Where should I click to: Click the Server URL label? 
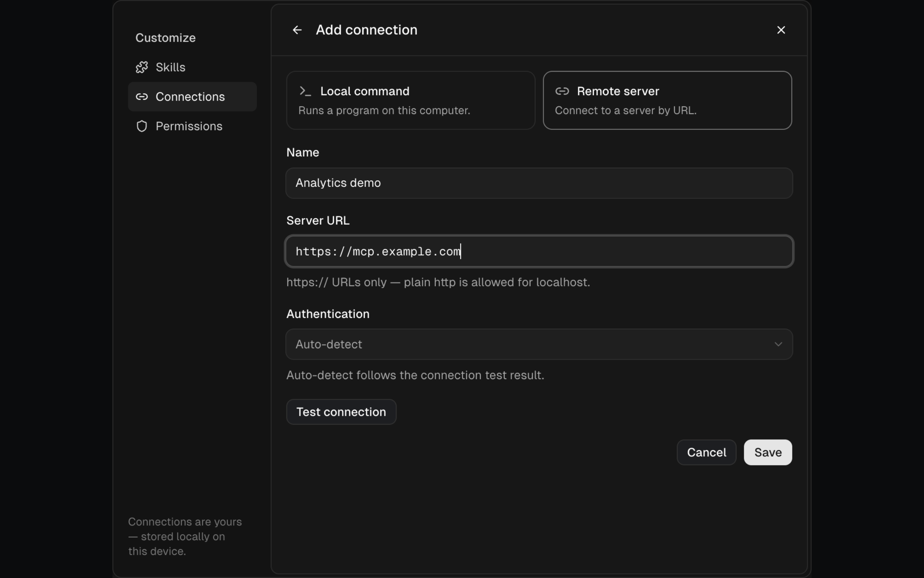(x=318, y=221)
